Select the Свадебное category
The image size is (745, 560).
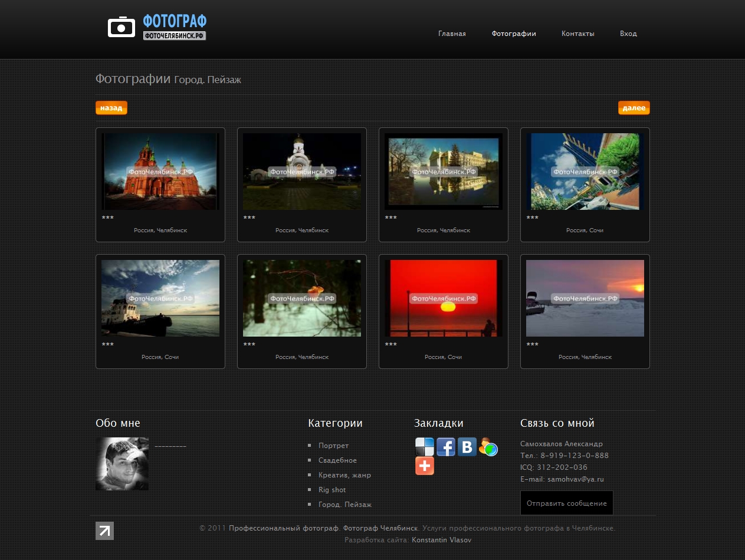click(x=337, y=460)
